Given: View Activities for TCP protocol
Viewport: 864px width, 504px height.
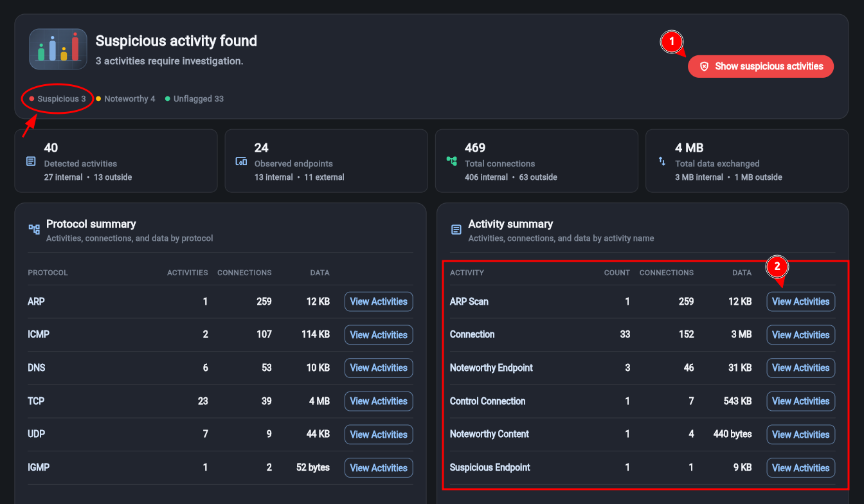Looking at the screenshot, I should click(379, 401).
